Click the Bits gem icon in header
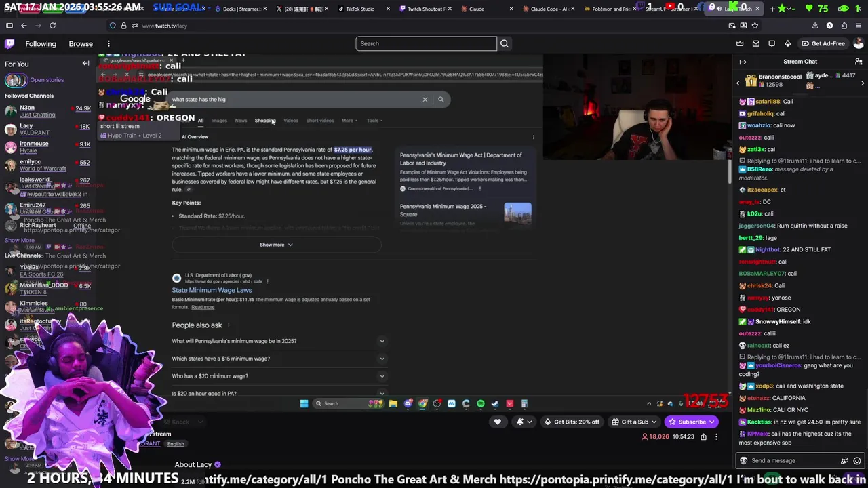This screenshot has height=488, width=868. click(x=788, y=43)
